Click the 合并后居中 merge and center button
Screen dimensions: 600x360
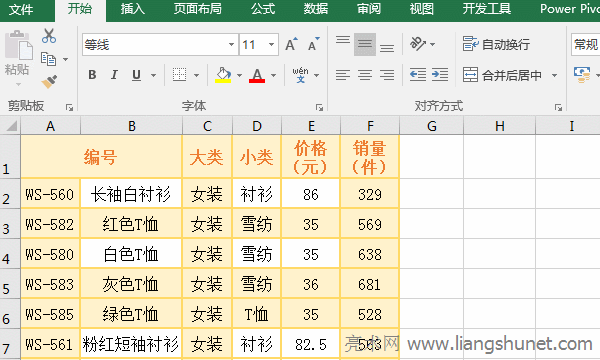point(502,75)
